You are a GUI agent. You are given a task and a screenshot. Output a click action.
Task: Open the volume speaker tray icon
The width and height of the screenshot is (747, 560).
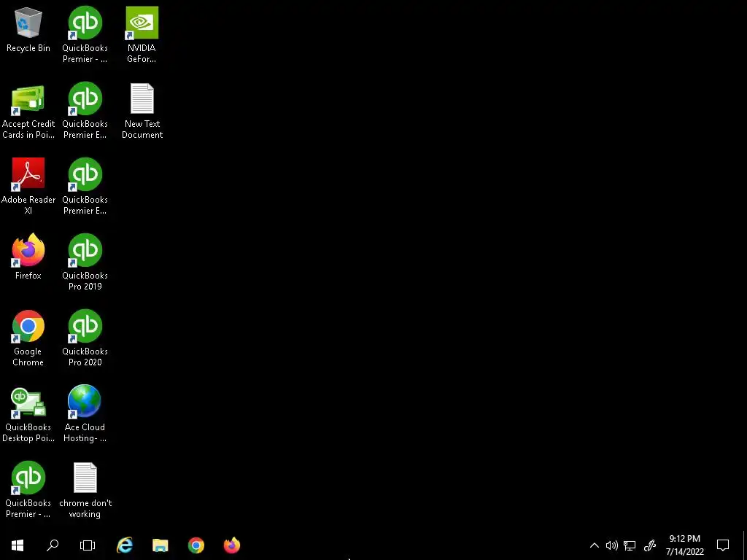tap(612, 545)
